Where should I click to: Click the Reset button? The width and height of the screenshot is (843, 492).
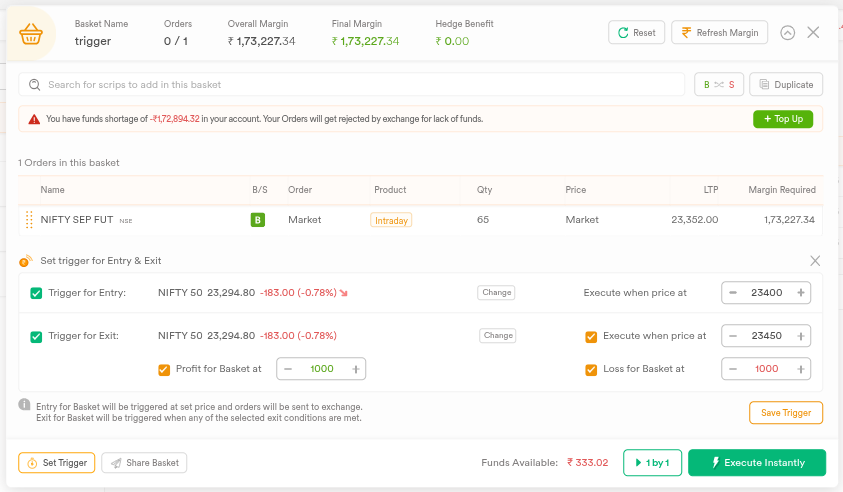(x=637, y=32)
